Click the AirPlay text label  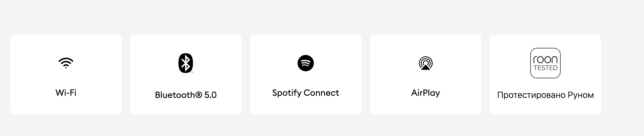point(425,93)
